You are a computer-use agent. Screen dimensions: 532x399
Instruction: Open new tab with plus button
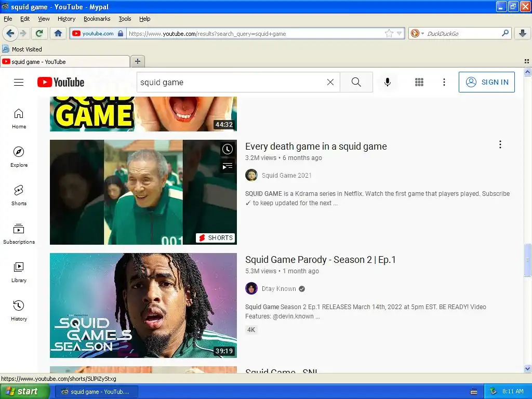point(137,61)
